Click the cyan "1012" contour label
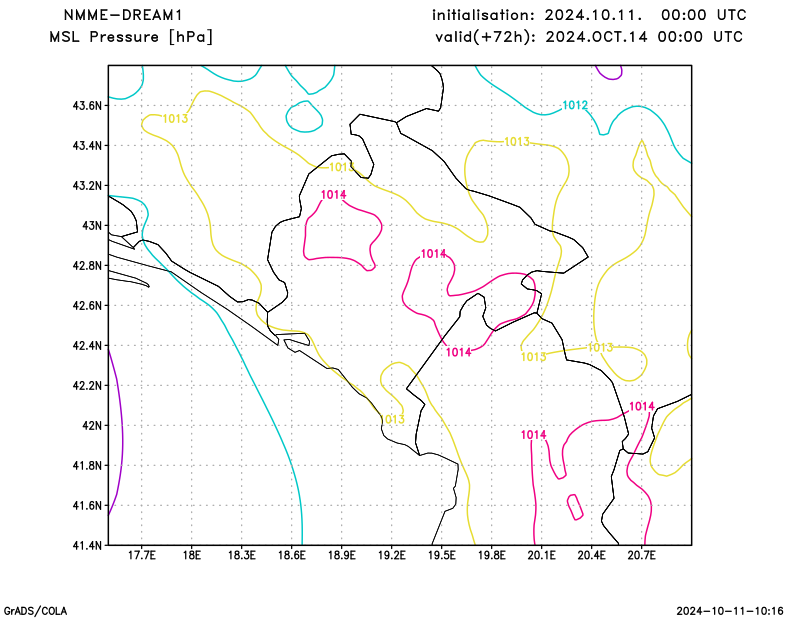 [575, 105]
